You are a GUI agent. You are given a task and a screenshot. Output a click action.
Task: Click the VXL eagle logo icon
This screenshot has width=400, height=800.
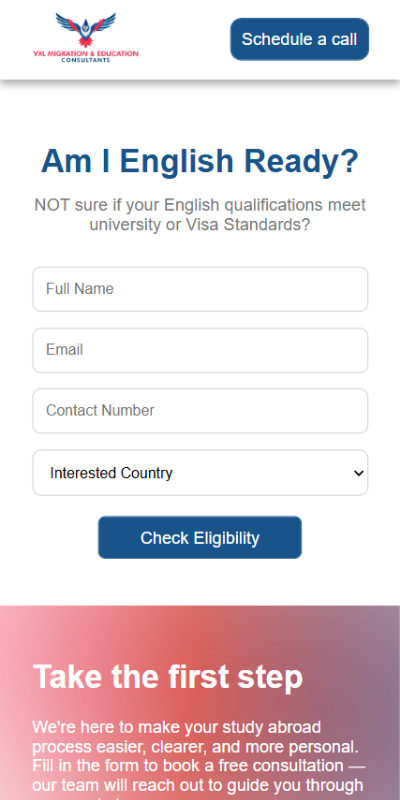pos(86,30)
